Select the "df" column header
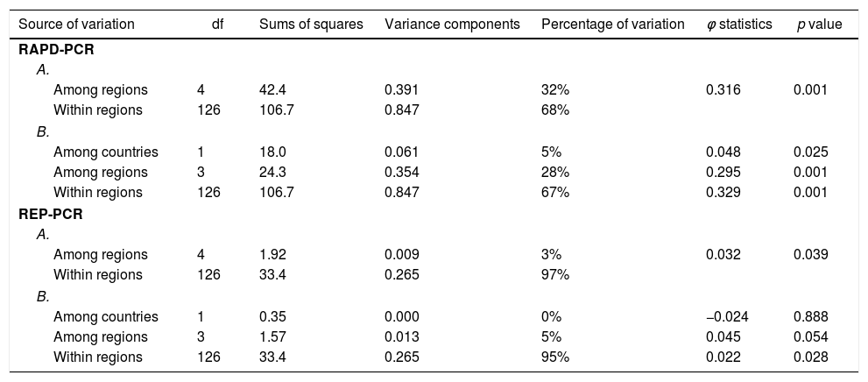 click(217, 25)
